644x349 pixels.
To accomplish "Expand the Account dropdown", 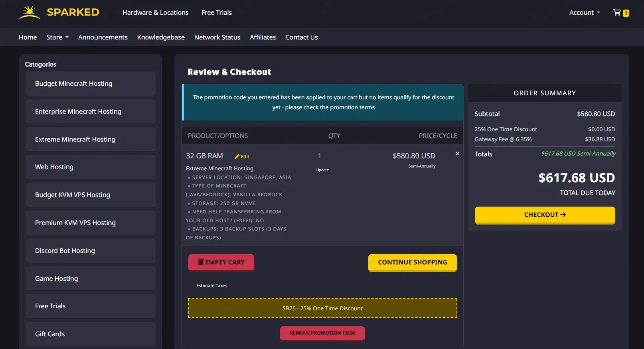I will 585,13.
